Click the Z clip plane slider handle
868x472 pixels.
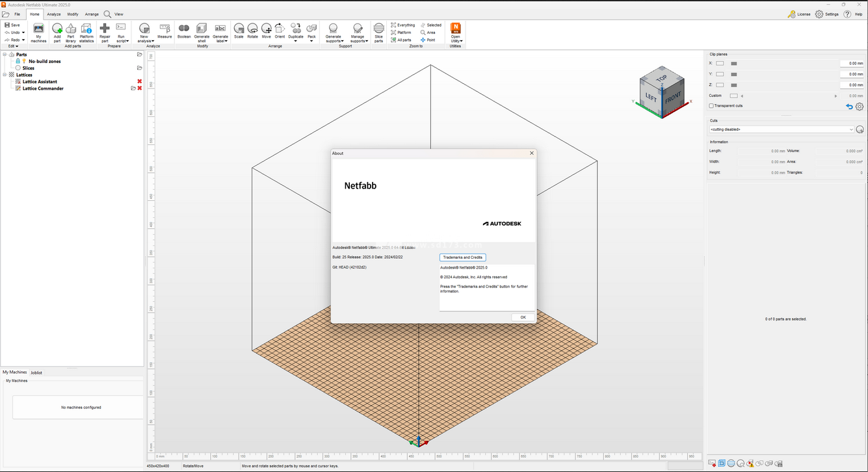(x=734, y=85)
